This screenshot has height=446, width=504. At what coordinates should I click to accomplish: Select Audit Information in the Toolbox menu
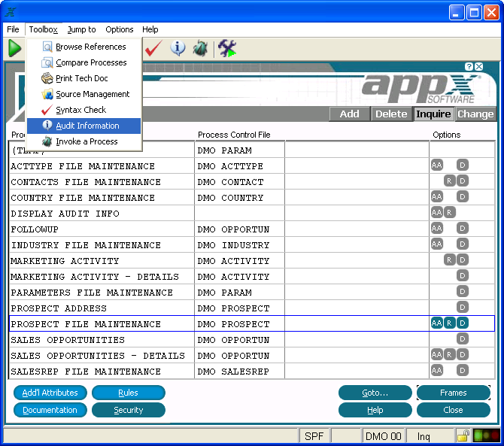(x=84, y=126)
